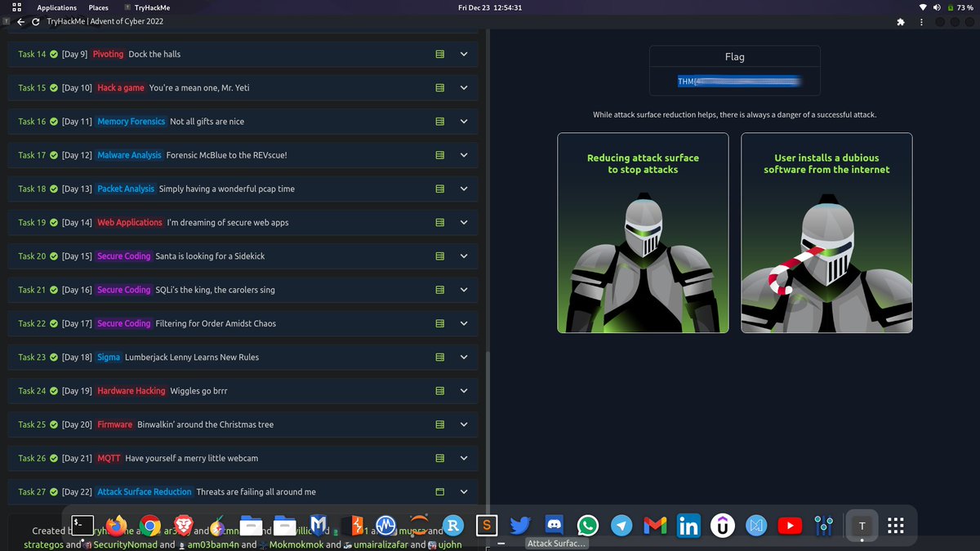
Task: Open the RStudio dock icon
Action: (x=452, y=526)
